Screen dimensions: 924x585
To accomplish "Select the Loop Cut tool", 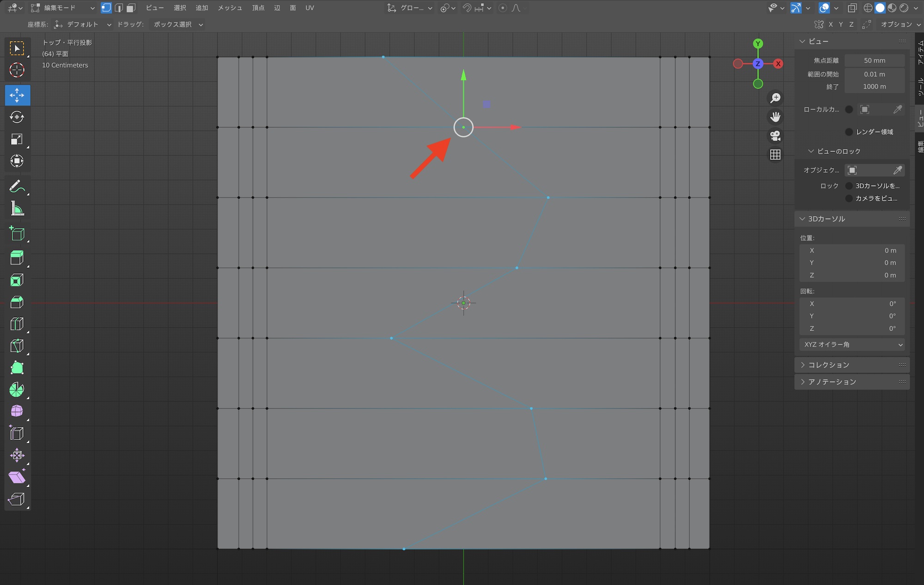I will coord(17,324).
